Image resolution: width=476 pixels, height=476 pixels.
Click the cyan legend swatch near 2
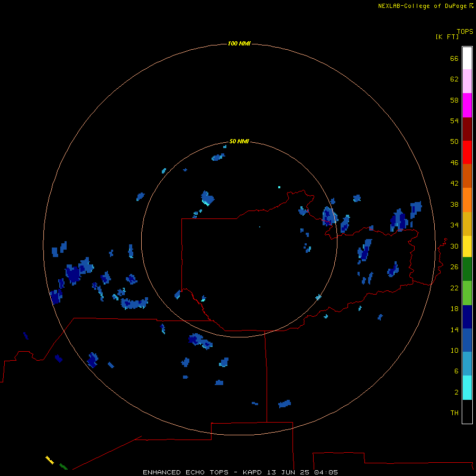coord(467,387)
